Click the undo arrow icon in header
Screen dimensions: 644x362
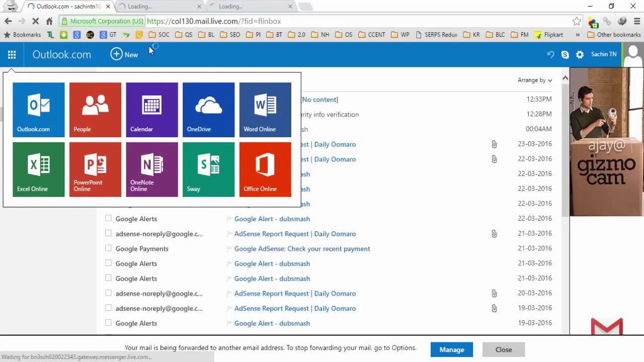[550, 54]
